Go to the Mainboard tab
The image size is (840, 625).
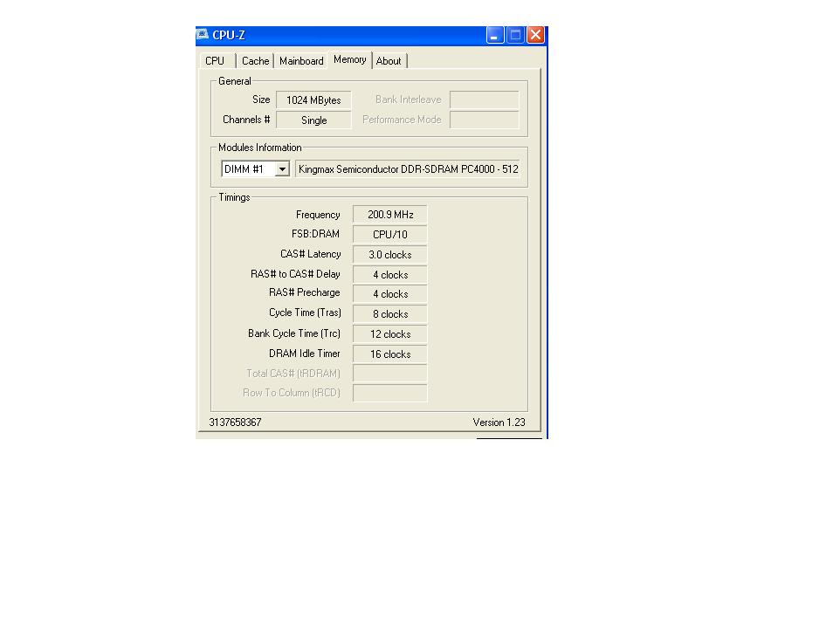[301, 61]
